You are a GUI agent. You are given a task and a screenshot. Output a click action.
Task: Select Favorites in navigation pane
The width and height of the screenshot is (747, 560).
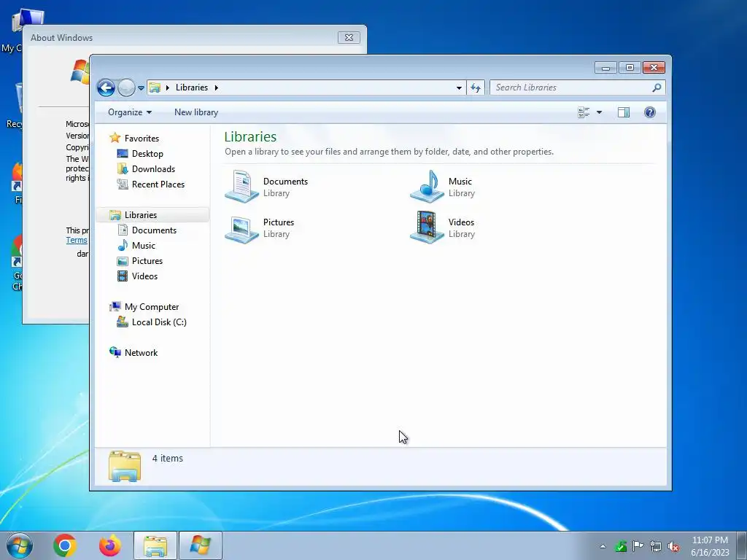[x=142, y=138]
